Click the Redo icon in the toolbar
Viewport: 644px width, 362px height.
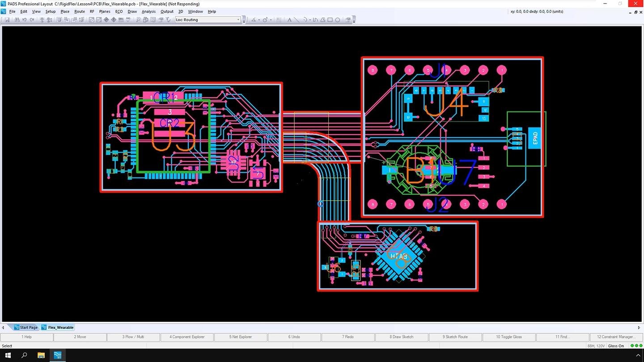point(31,20)
